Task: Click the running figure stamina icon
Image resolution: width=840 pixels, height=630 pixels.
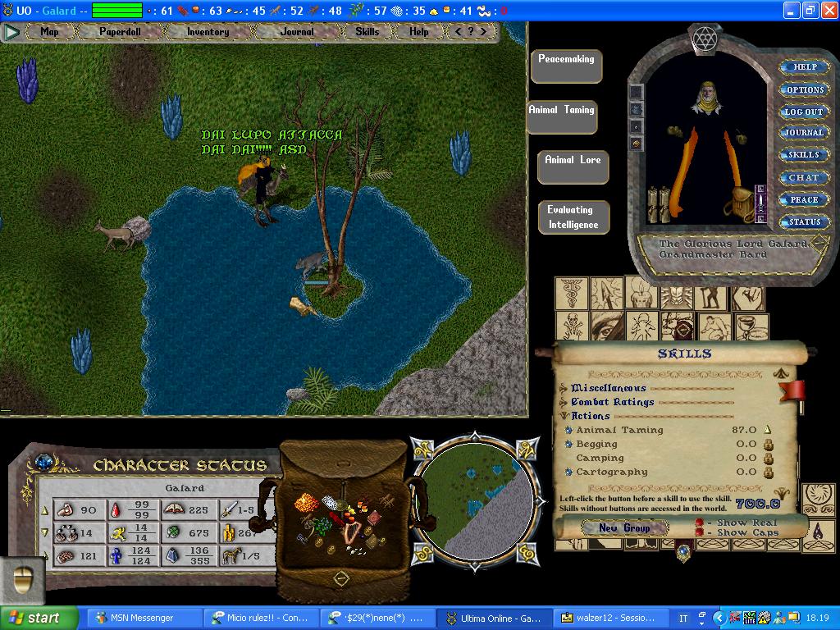Action: point(117,533)
